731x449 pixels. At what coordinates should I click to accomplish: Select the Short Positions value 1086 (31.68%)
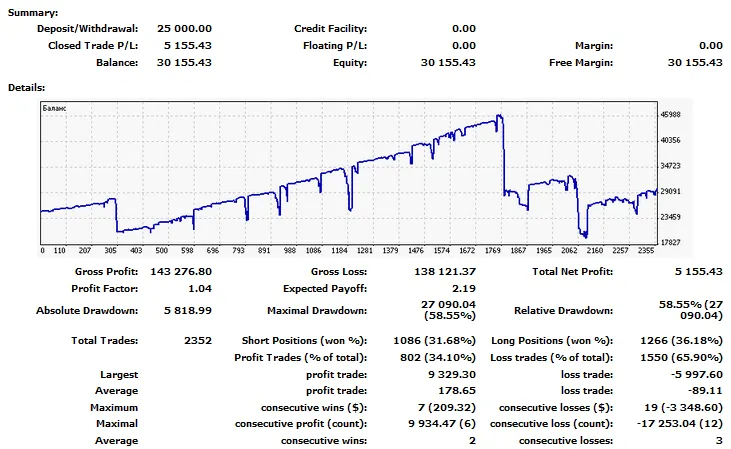coord(435,341)
